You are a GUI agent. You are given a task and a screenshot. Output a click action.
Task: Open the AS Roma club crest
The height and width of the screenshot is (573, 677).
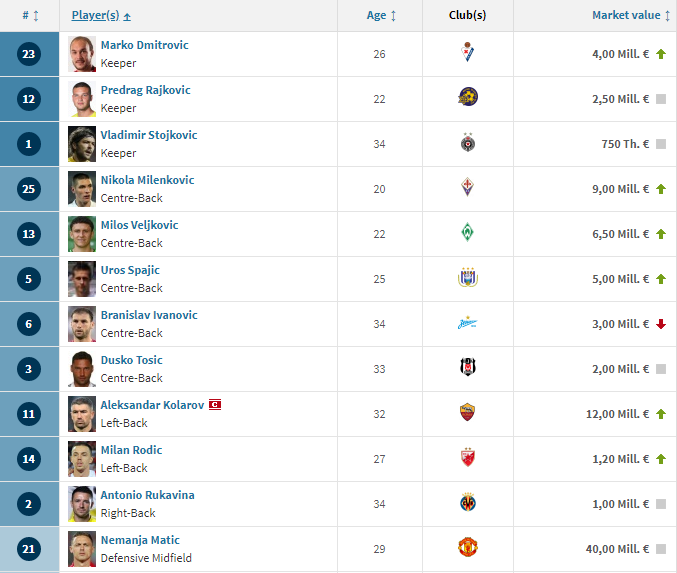click(x=468, y=412)
